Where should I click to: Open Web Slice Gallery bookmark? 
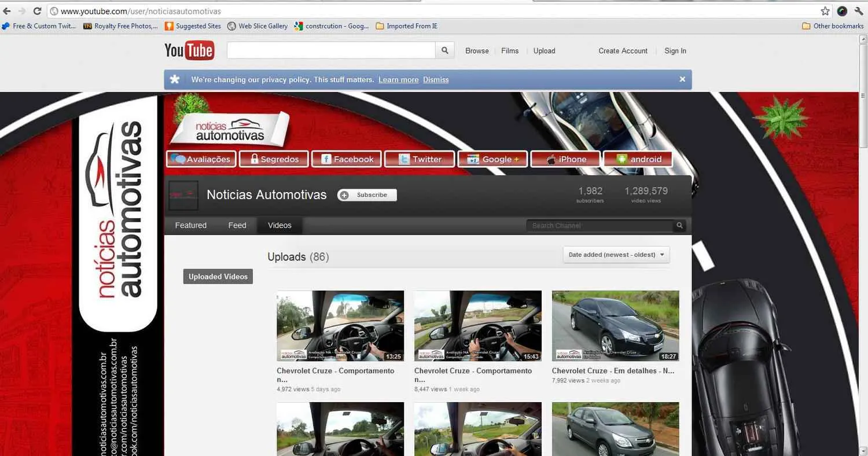(258, 26)
